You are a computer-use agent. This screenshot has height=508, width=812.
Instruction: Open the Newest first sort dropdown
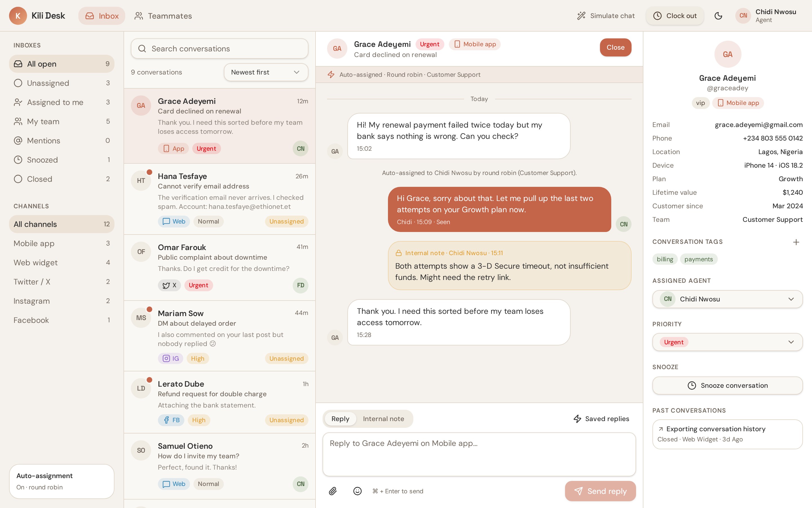pyautogui.click(x=266, y=72)
